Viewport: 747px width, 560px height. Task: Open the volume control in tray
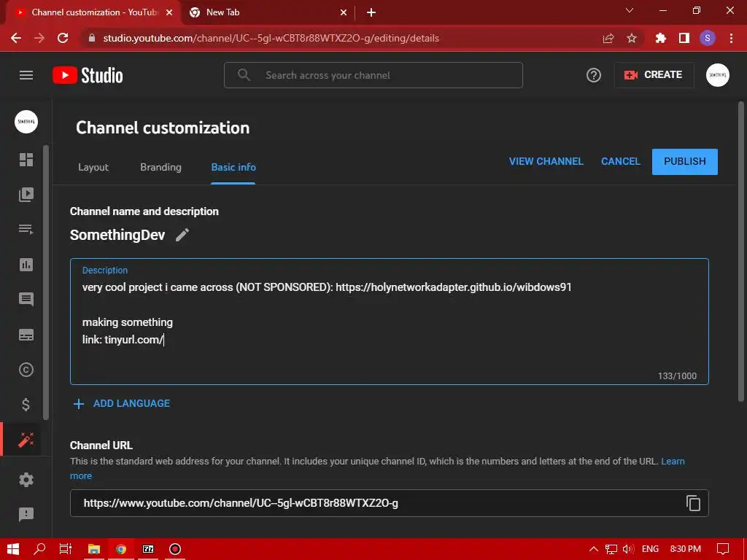[x=628, y=549]
